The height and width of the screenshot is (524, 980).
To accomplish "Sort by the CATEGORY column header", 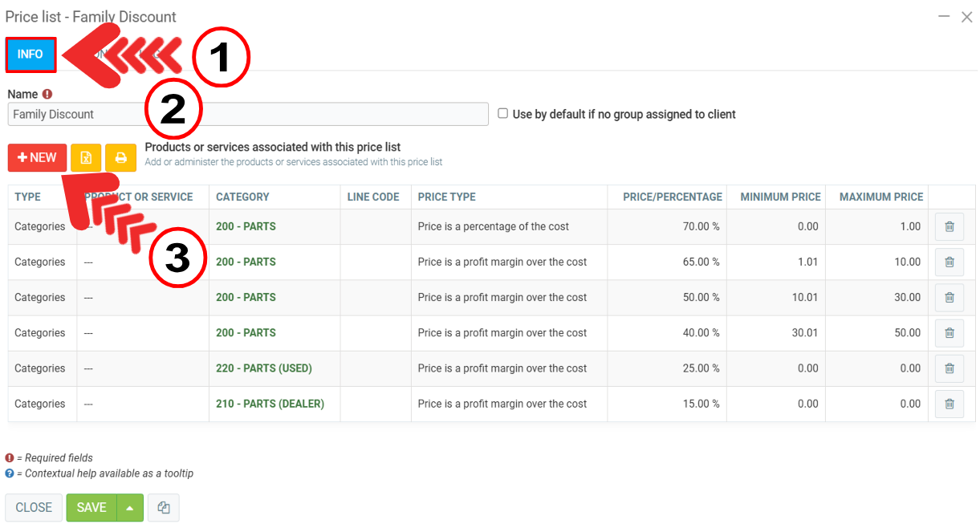I will 242,197.
